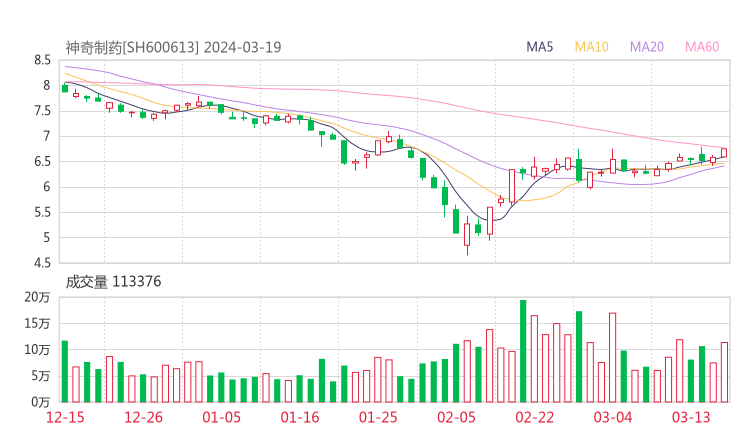Image resolution: width=740 pixels, height=440 pixels.
Task: Pick the 02-05 date on the timeline
Action: [x=457, y=417]
